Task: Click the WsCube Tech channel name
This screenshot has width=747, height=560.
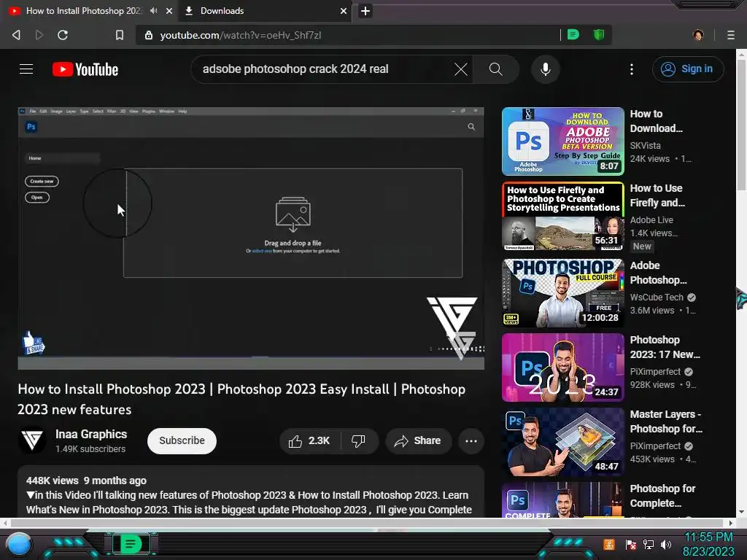Action: (657, 297)
